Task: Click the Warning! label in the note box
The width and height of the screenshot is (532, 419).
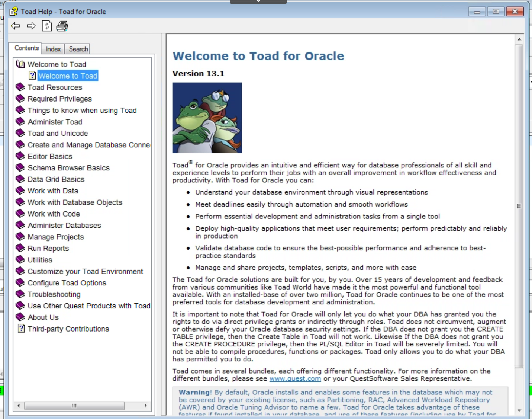Action: pos(195,392)
